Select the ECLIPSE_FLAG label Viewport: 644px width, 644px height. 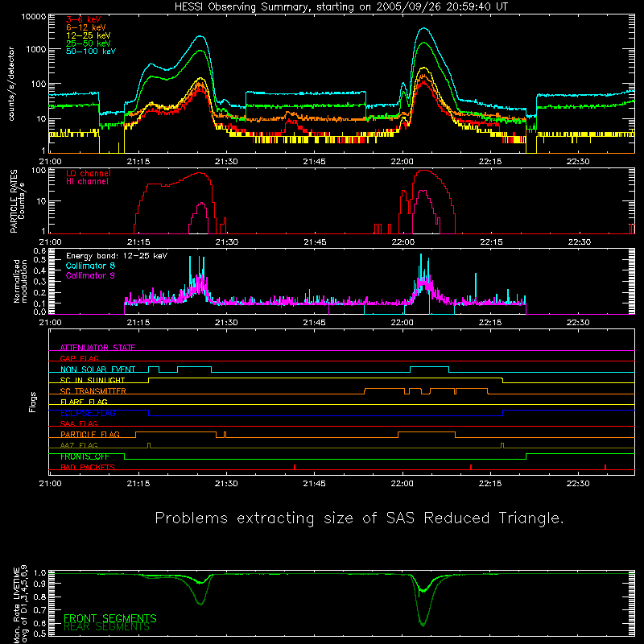point(88,413)
